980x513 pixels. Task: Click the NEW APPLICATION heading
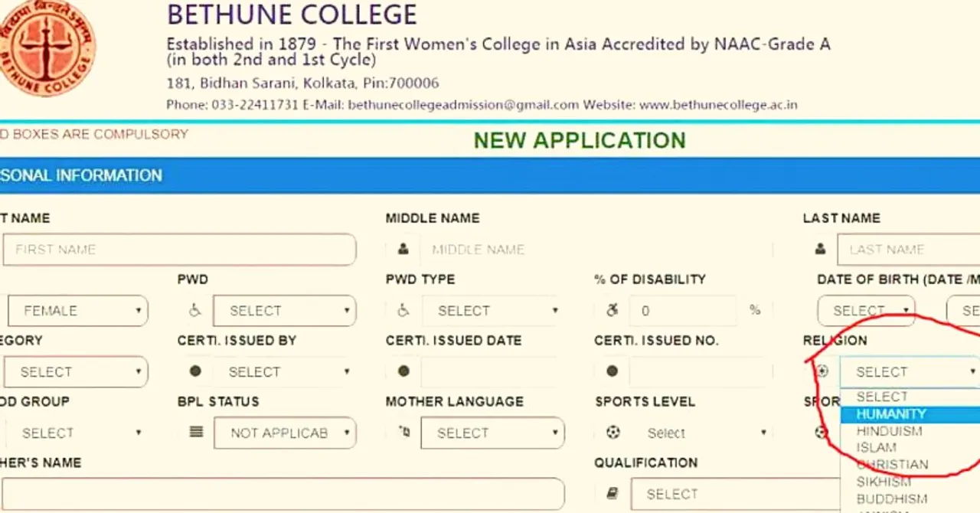coord(580,140)
